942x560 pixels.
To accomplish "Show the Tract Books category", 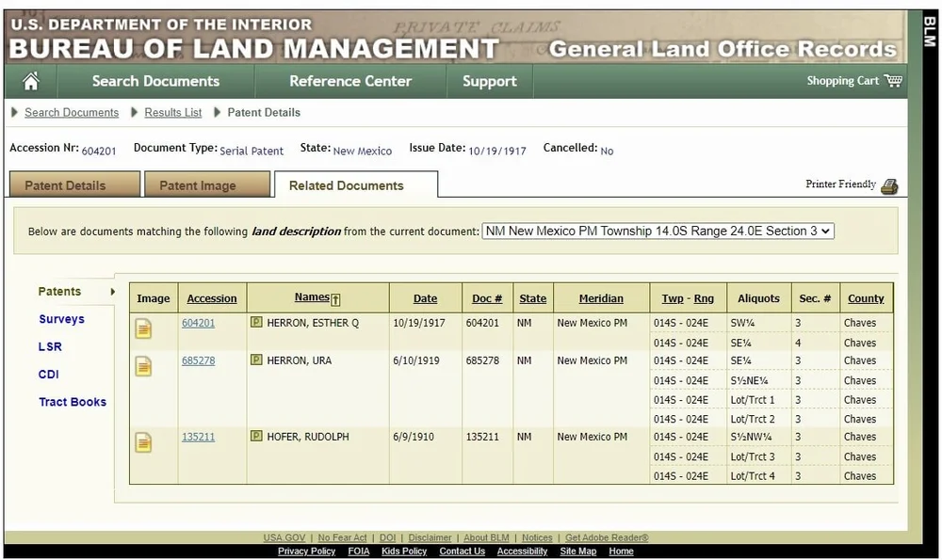I will tap(73, 402).
